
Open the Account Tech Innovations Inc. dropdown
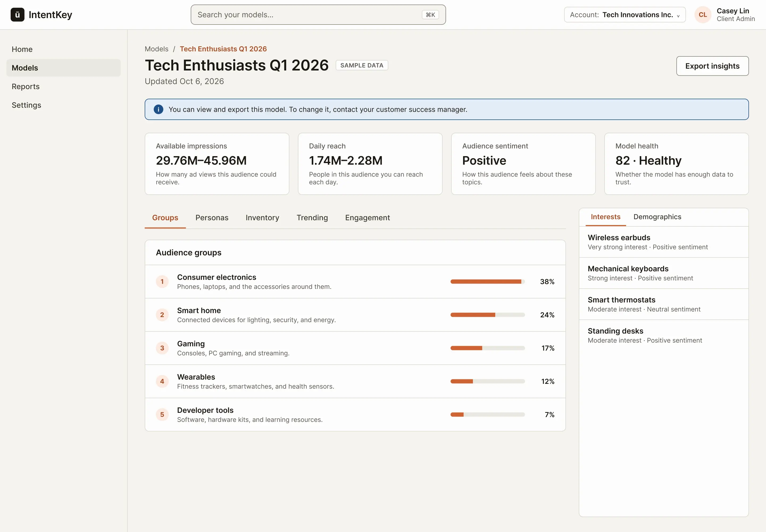click(x=625, y=15)
